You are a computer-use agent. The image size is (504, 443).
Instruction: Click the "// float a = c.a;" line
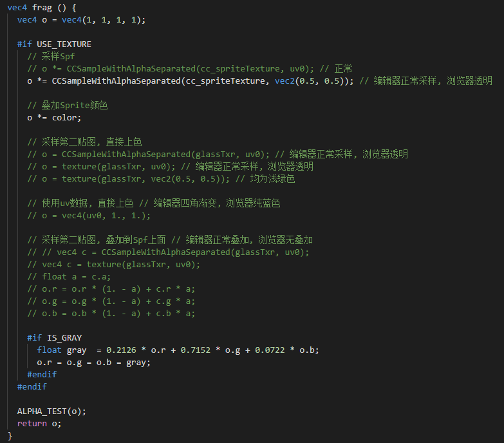tap(69, 277)
